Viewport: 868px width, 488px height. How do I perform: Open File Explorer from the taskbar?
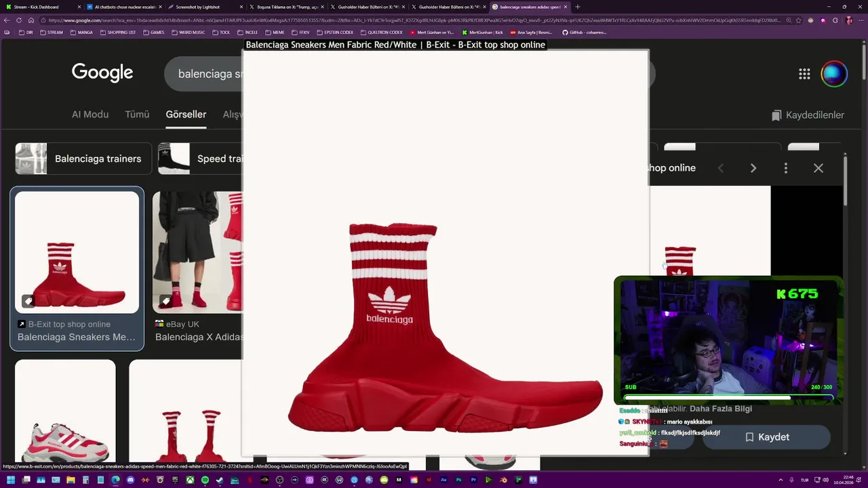pos(71,480)
